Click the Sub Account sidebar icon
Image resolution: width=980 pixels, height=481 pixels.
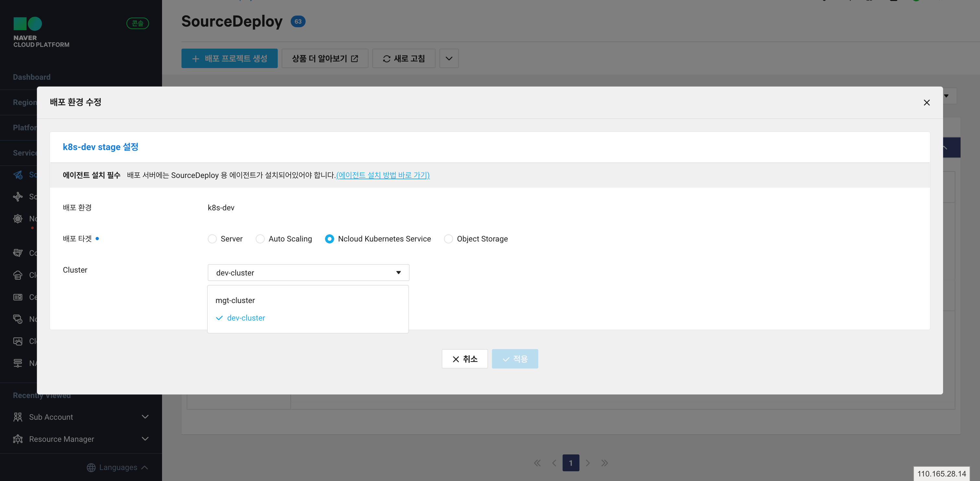point(17,417)
